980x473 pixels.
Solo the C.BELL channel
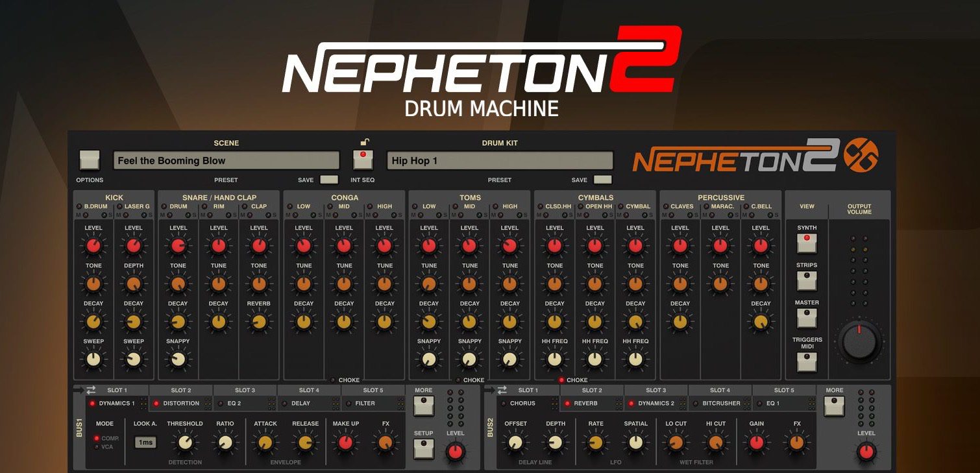click(770, 215)
